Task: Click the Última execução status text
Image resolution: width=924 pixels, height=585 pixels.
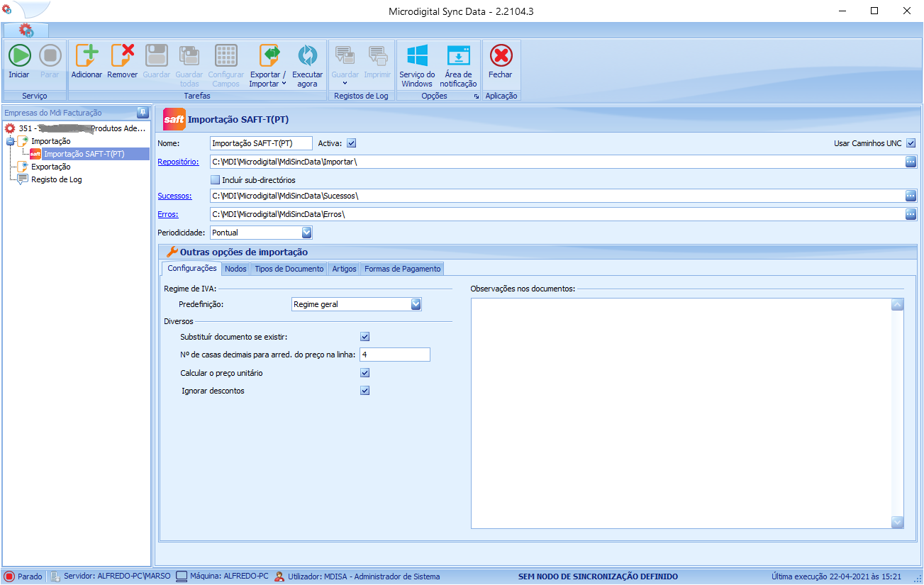Action: [x=835, y=576]
